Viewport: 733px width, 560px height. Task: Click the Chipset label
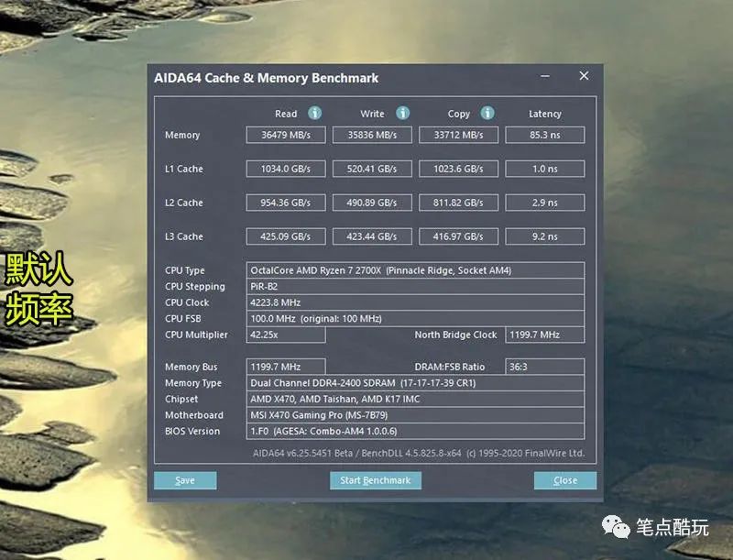point(181,400)
